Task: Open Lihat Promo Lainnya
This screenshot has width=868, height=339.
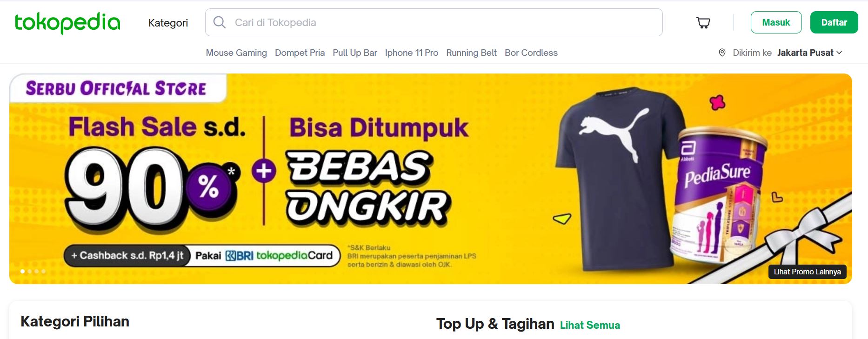Action: point(807,272)
